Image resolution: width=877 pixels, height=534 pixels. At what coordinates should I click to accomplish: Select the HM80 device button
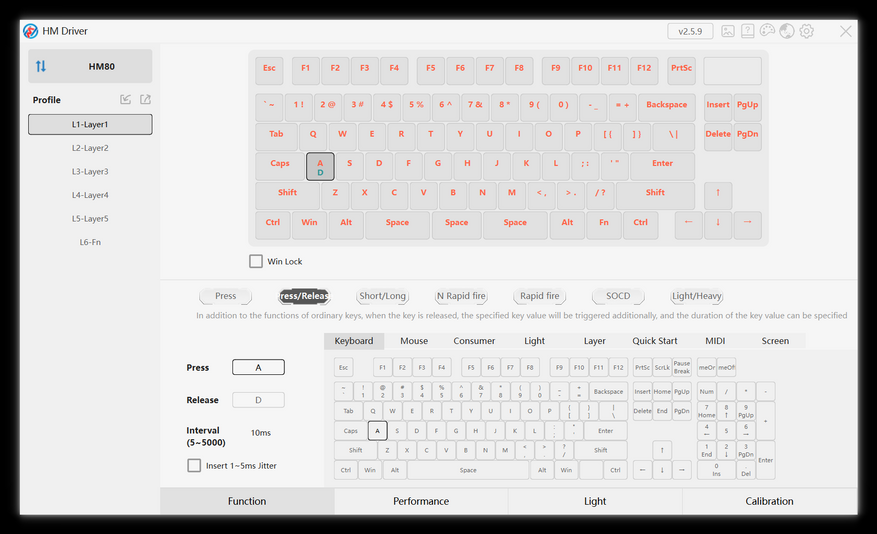pos(90,67)
